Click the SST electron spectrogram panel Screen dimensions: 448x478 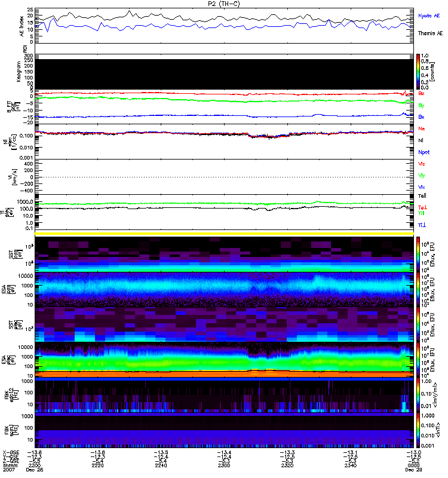224,324
